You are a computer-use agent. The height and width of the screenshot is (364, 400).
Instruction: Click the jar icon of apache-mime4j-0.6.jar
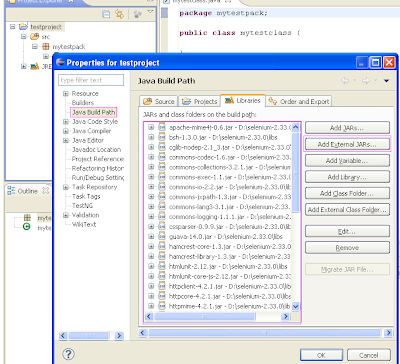click(162, 127)
